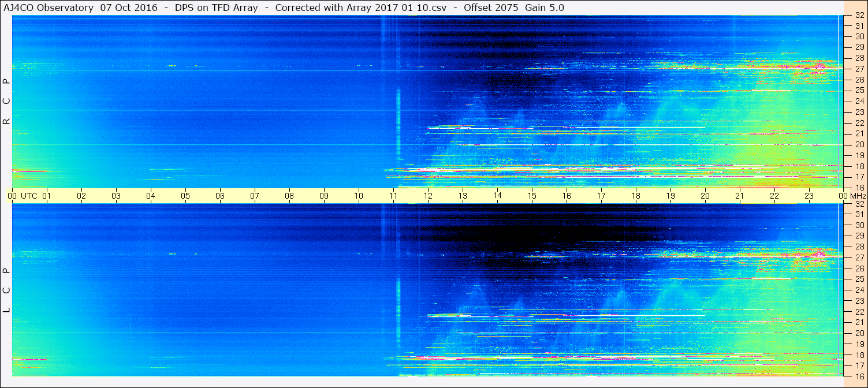
Task: Click the 06 UTC hour marker
Action: click(220, 196)
